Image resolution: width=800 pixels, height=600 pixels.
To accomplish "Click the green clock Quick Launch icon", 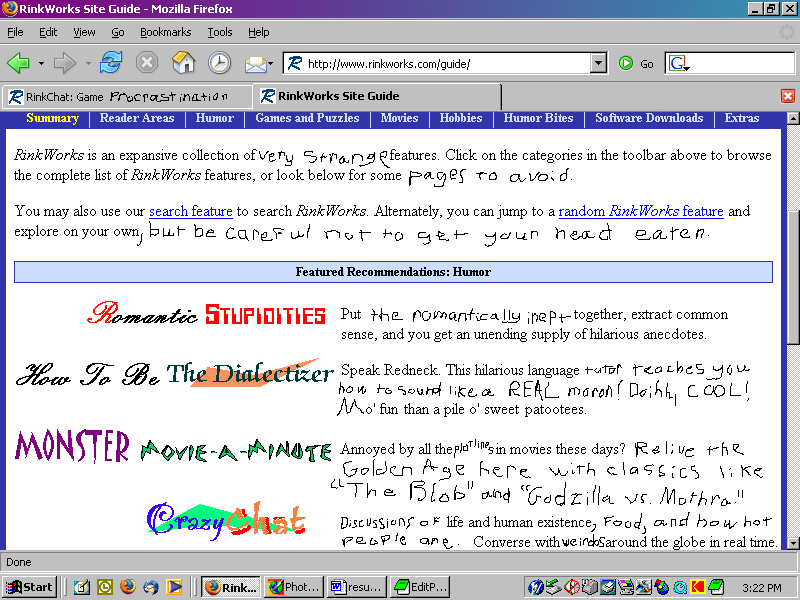I will point(105,587).
